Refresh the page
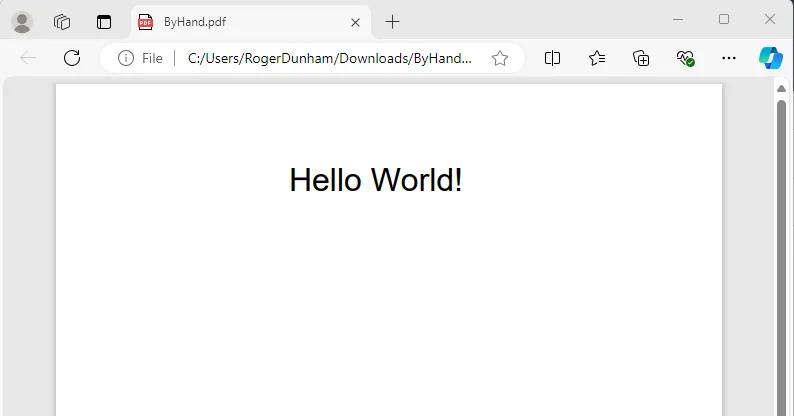The height and width of the screenshot is (416, 794). tap(72, 58)
